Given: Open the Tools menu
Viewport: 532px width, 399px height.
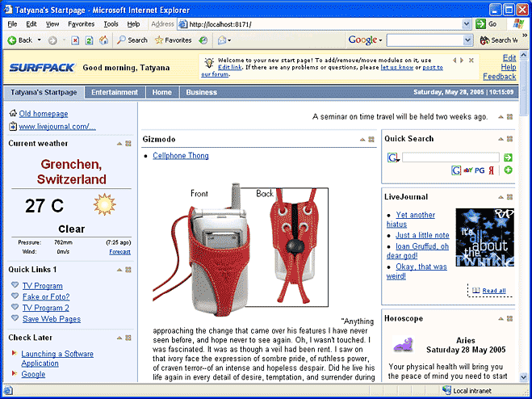Looking at the screenshot, I should point(111,24).
